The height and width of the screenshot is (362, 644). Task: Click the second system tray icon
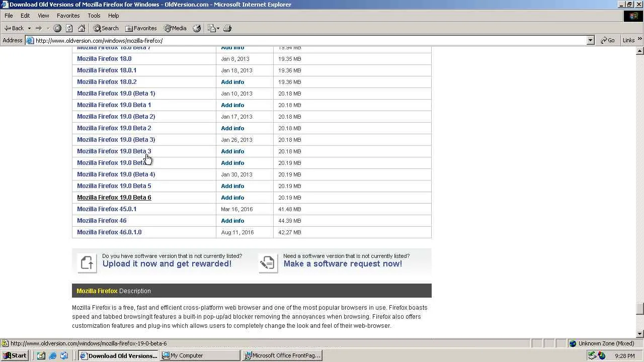tap(602, 355)
